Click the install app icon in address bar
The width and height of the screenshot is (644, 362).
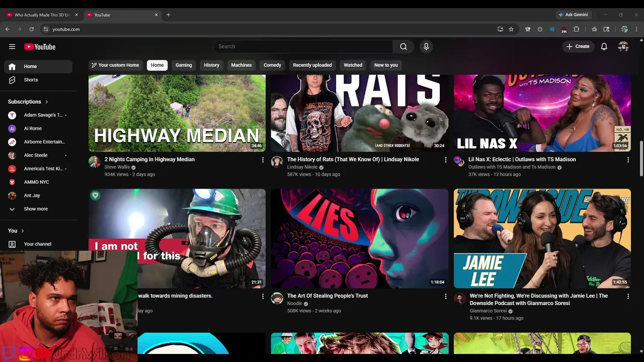click(x=500, y=29)
